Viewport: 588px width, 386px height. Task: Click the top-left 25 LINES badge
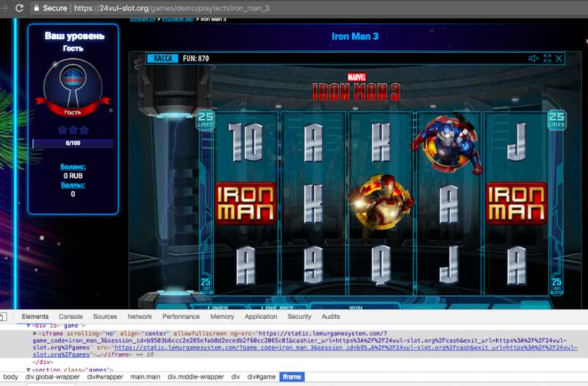(x=206, y=120)
